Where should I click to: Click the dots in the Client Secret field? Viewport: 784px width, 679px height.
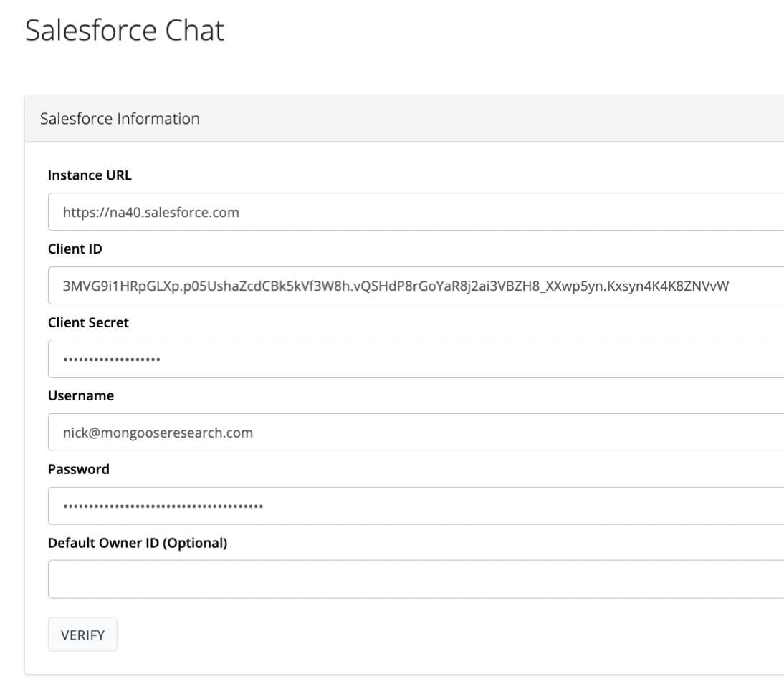(x=111, y=360)
